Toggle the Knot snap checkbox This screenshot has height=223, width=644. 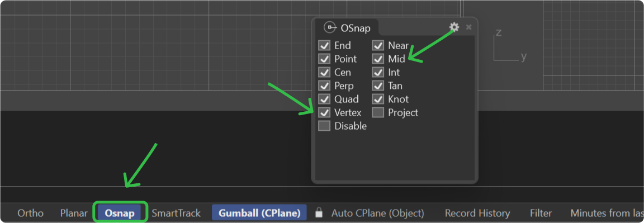pos(378,99)
